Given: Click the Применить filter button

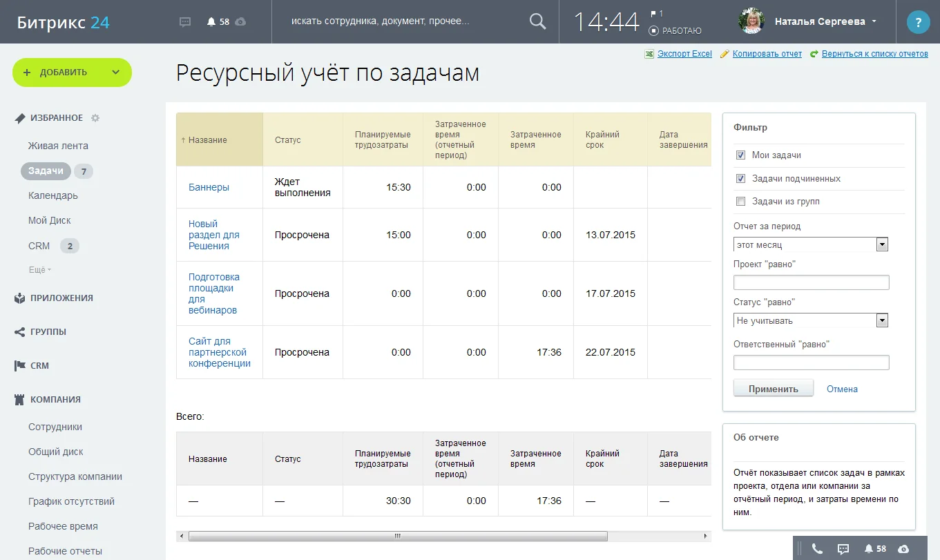Looking at the screenshot, I should [773, 387].
